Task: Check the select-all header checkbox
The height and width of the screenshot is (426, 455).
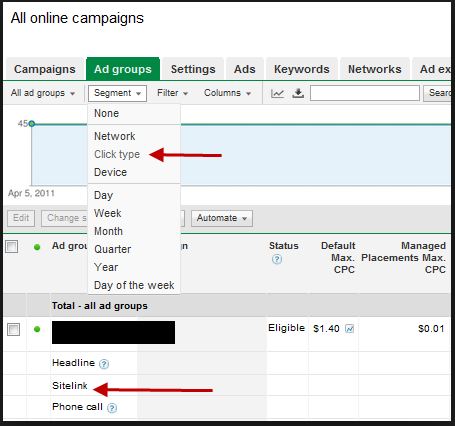Action: tap(12, 247)
